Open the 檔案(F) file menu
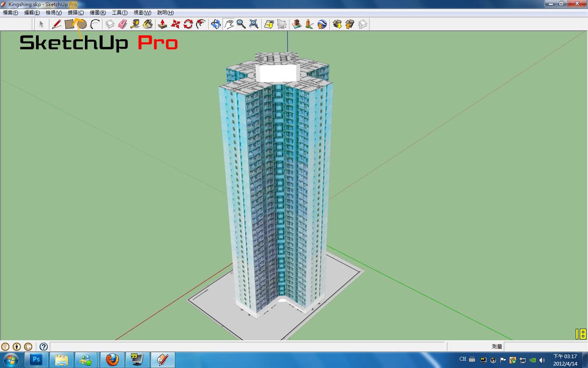 11,13
